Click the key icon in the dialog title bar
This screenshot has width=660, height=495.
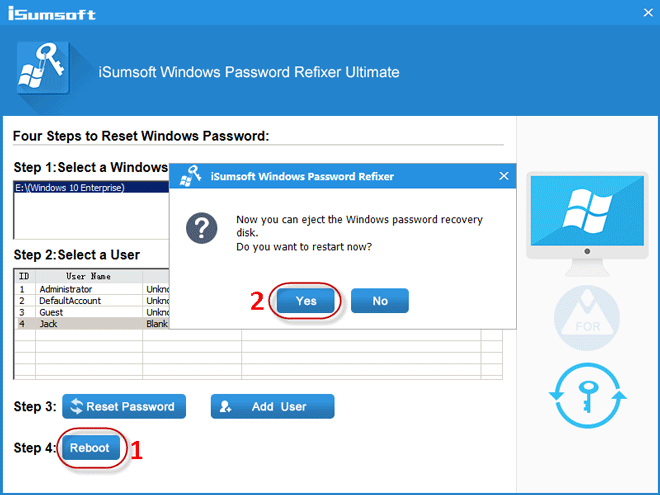191,176
